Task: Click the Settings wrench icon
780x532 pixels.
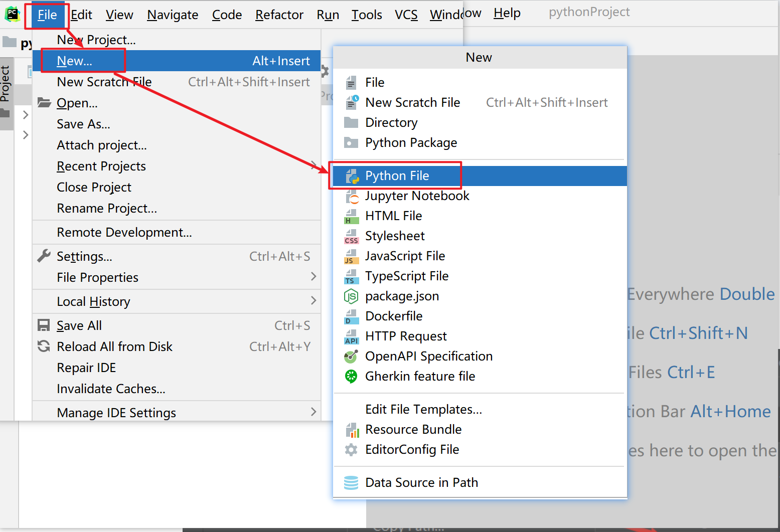Action: [44, 256]
